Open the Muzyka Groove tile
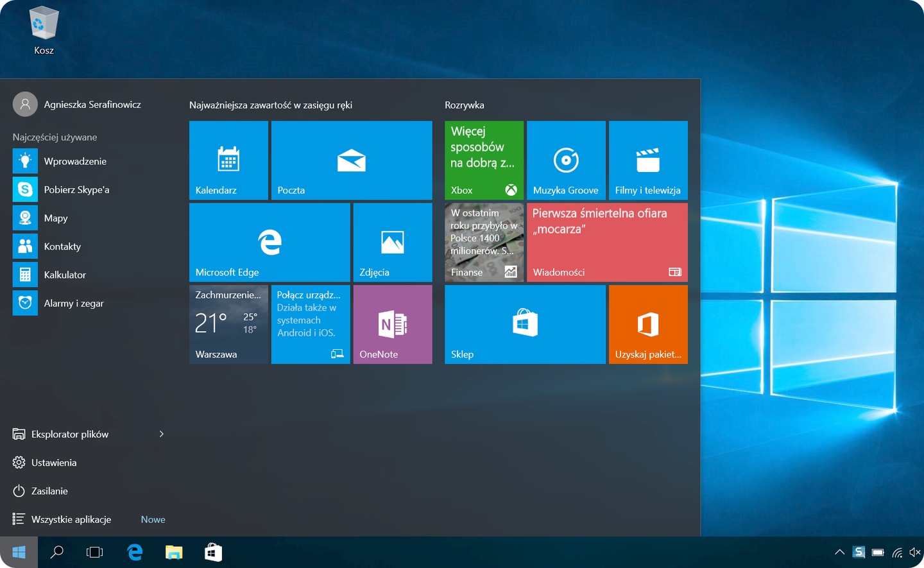 click(566, 160)
